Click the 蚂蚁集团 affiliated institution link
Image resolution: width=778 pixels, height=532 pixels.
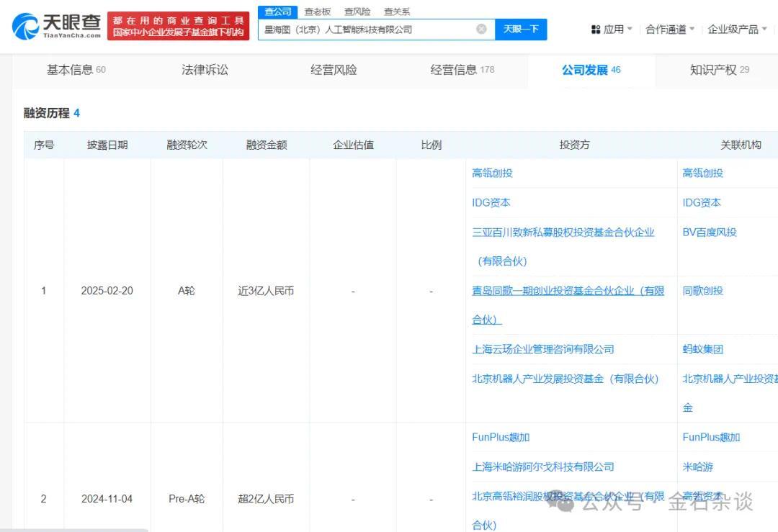click(x=703, y=349)
